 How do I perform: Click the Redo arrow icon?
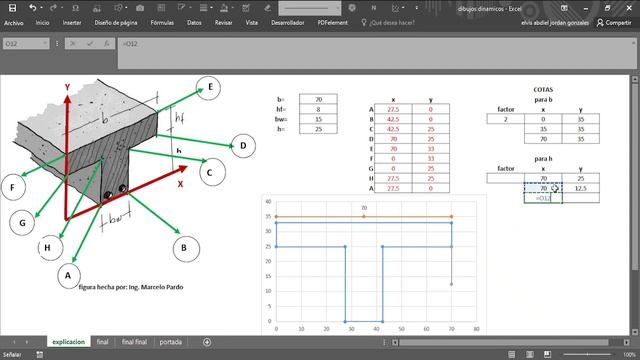coord(53,8)
